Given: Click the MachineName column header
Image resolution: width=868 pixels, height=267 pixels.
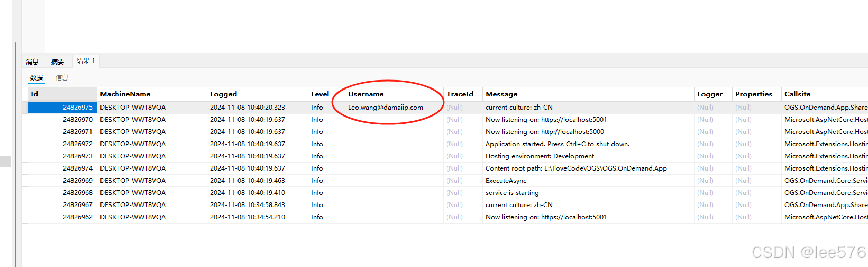Looking at the screenshot, I should (x=152, y=94).
